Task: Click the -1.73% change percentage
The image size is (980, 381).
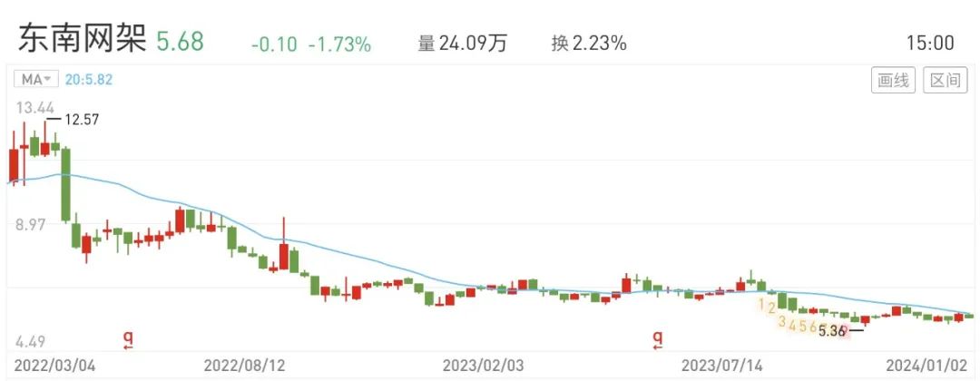Action: (339, 44)
